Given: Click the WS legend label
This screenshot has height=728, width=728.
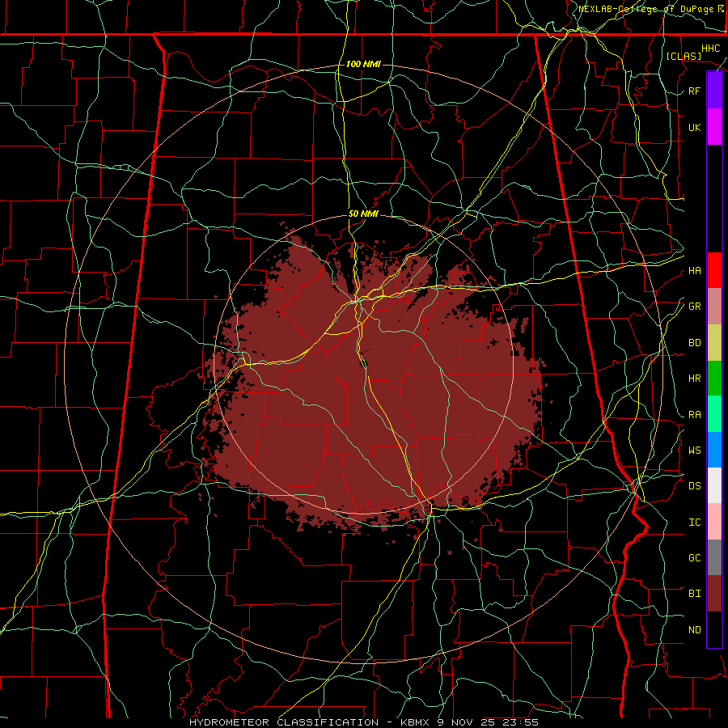Looking at the screenshot, I should click(x=694, y=451).
